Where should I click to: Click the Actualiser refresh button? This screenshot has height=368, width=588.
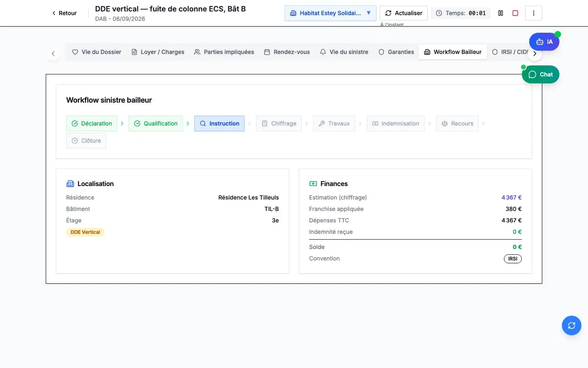403,13
